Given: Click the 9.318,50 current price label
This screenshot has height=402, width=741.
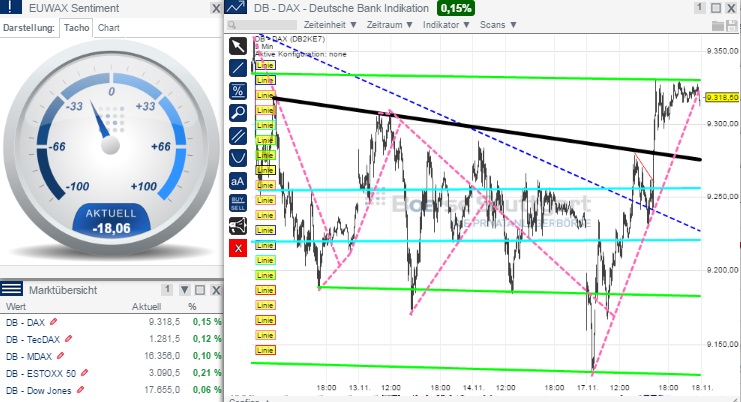Looking at the screenshot, I should pos(721,97).
